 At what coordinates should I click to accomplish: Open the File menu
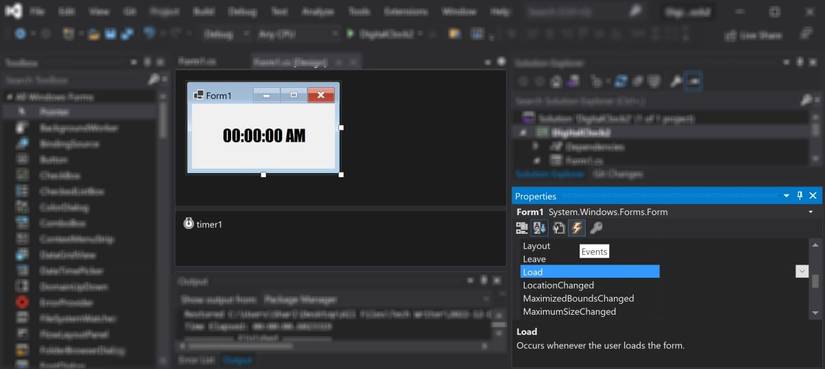pos(36,12)
